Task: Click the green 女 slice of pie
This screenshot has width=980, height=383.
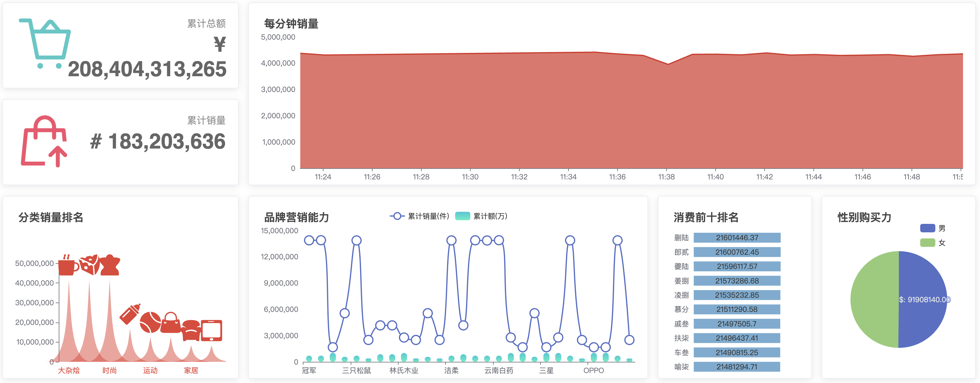Action: click(x=874, y=300)
